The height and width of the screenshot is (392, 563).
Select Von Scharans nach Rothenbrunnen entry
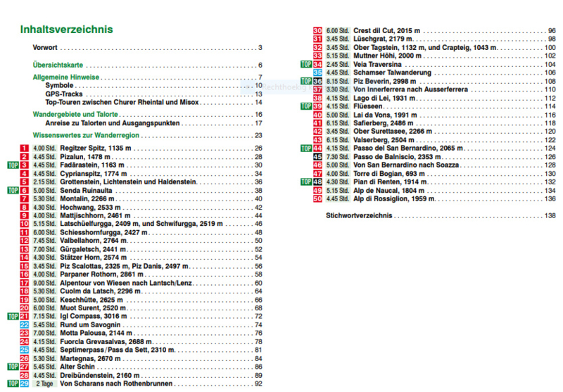click(116, 384)
